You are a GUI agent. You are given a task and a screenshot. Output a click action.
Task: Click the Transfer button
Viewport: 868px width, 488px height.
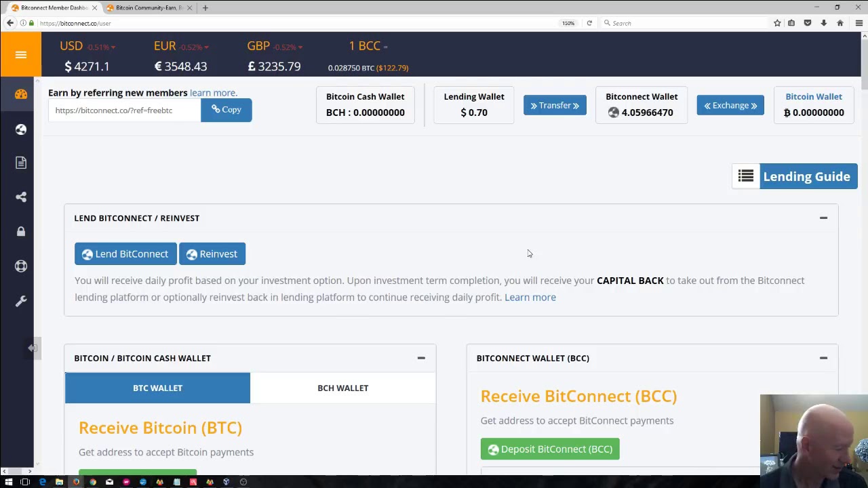(555, 105)
